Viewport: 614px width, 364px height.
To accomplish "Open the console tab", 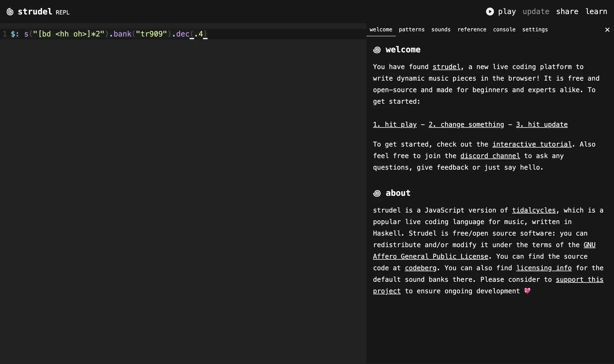I will [504, 30].
